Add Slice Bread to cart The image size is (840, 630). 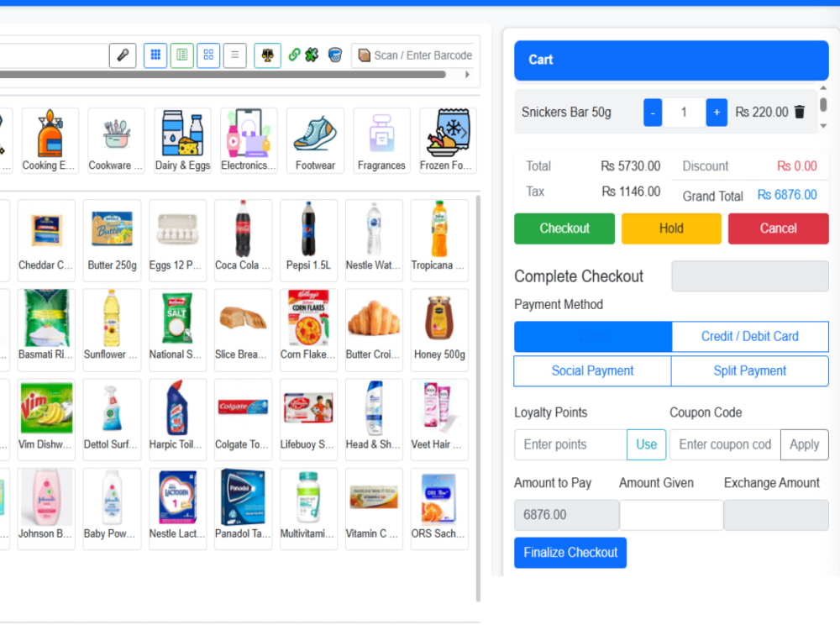[244, 330]
